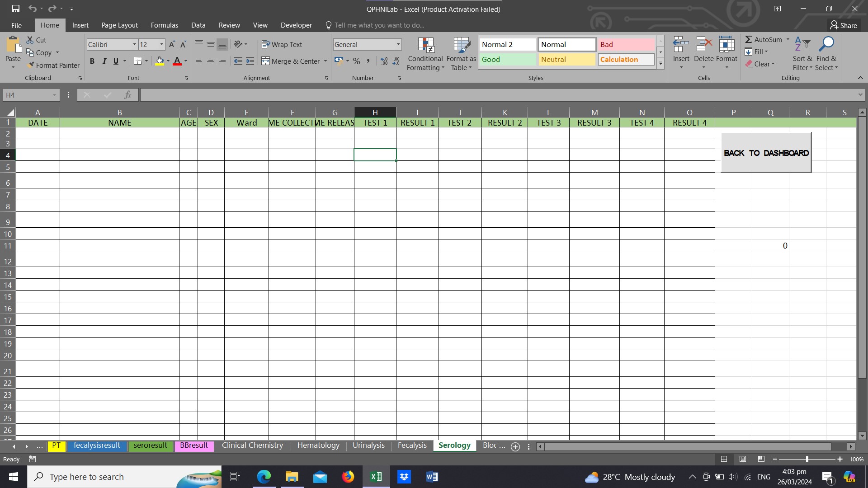Switch to the Hematology sheet tab
868x488 pixels.
coord(318,446)
